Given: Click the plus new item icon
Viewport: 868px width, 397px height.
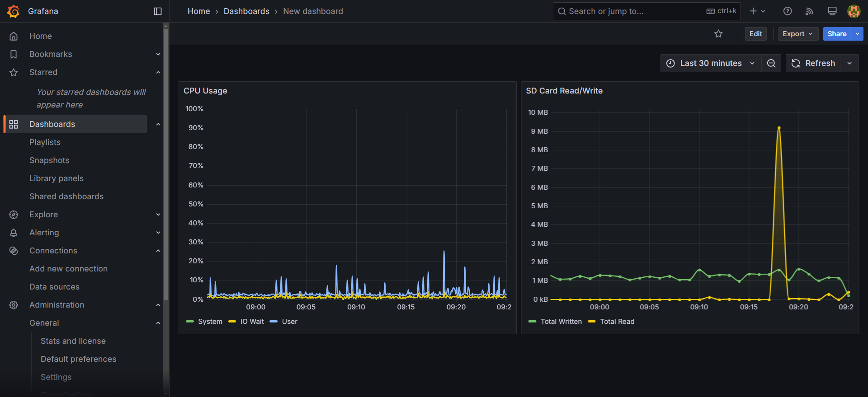Looking at the screenshot, I should 757,11.
